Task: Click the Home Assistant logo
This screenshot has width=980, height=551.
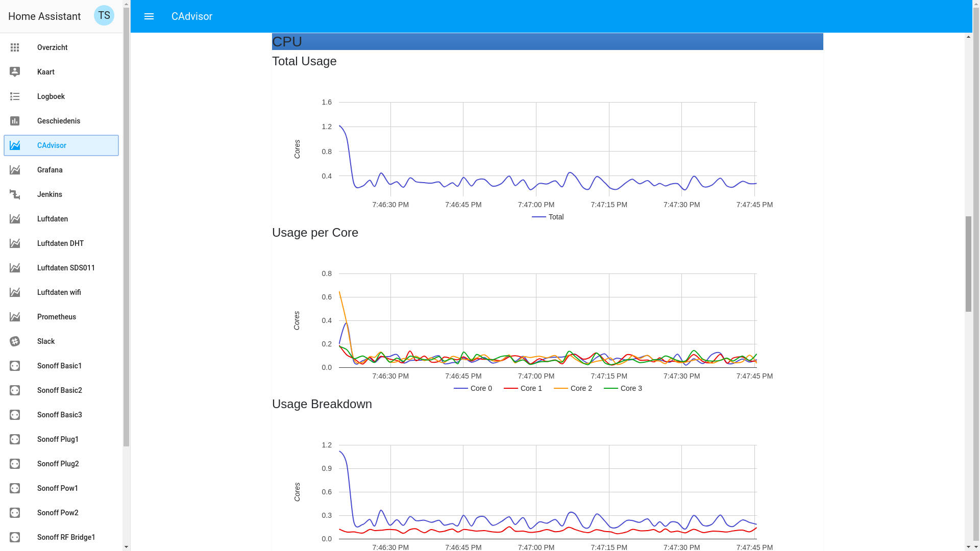Action: [44, 16]
